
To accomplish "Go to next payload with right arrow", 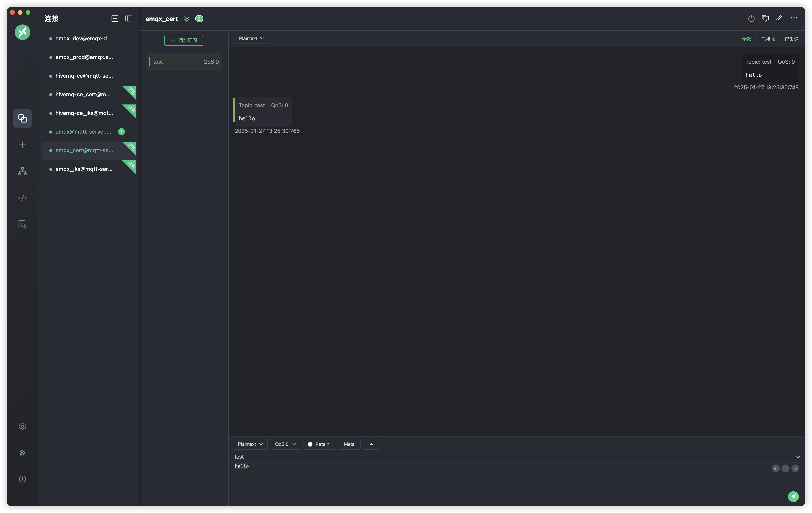I will pyautogui.click(x=795, y=468).
